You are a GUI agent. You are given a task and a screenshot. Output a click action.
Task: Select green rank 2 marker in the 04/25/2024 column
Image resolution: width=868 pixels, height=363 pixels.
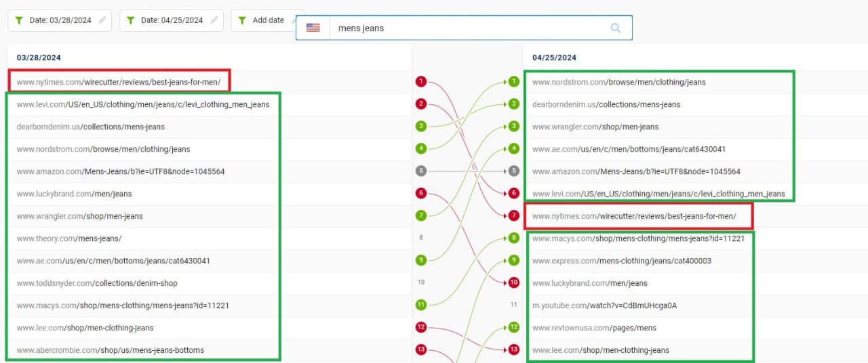pos(514,104)
